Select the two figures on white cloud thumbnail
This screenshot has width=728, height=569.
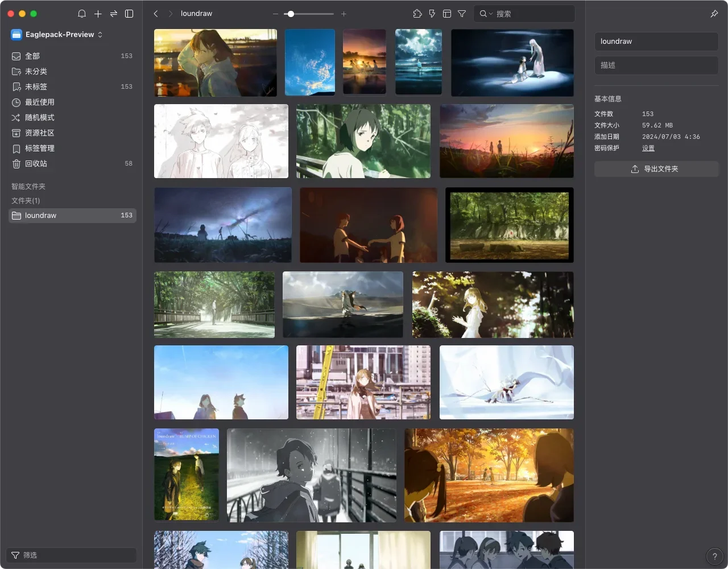coord(512,63)
